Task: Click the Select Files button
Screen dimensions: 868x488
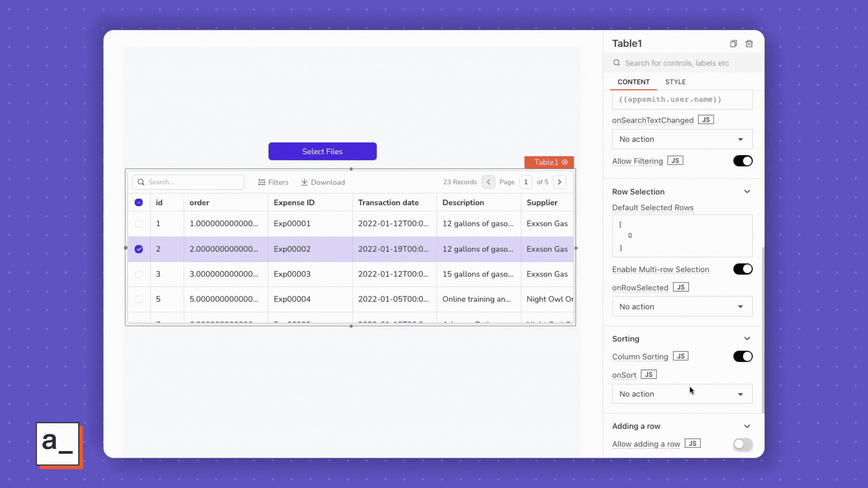Action: [x=322, y=151]
